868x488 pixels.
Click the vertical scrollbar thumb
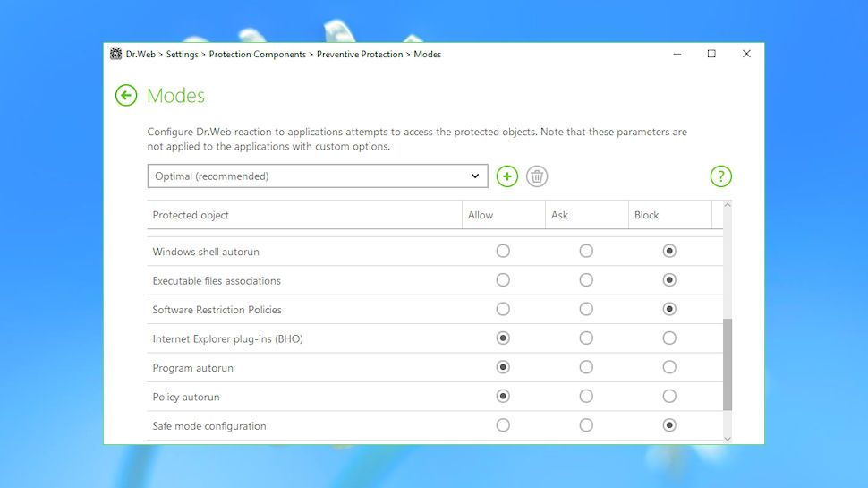click(728, 364)
